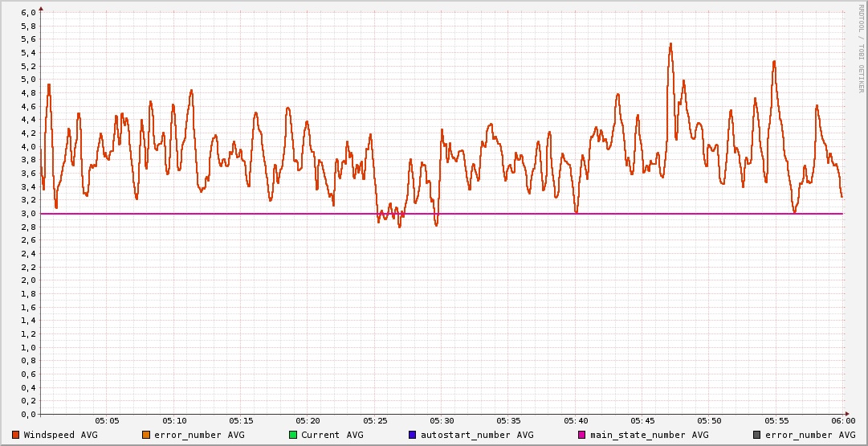Click the gray error_number AVG legend swatch

click(757, 435)
